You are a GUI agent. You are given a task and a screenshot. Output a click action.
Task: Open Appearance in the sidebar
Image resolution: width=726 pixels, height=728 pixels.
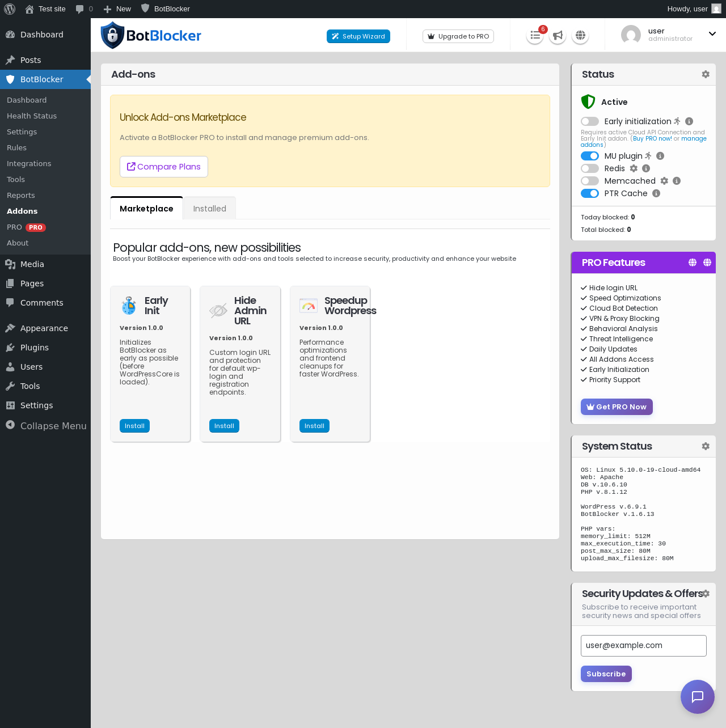point(45,328)
